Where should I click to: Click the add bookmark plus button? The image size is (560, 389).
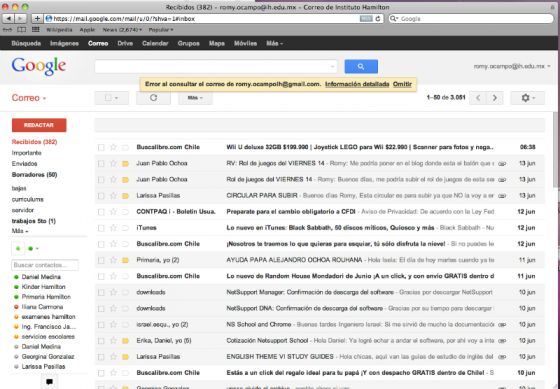pos(37,19)
